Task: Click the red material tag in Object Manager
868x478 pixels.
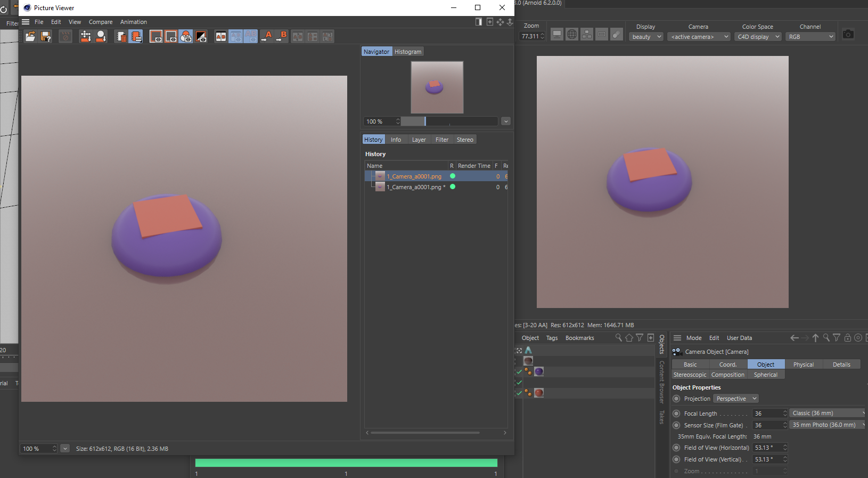Action: point(539,393)
